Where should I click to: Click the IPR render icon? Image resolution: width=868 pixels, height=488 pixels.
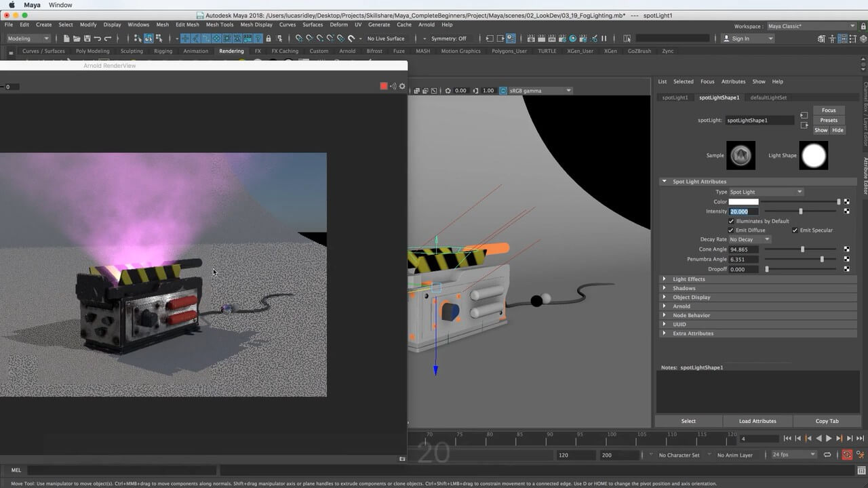tap(553, 39)
